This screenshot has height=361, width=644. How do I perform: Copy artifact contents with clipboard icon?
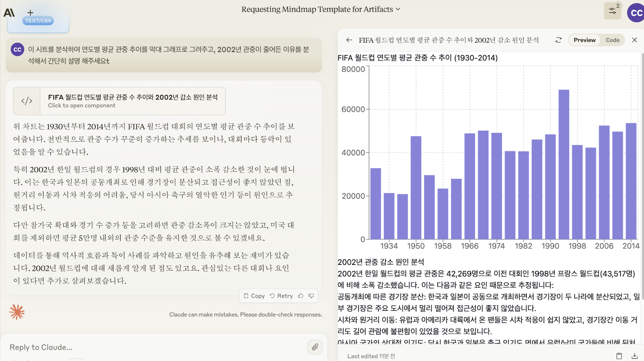pos(619,356)
